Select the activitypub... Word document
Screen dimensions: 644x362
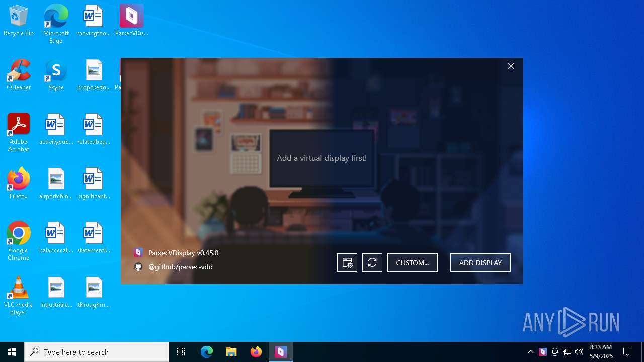56,129
